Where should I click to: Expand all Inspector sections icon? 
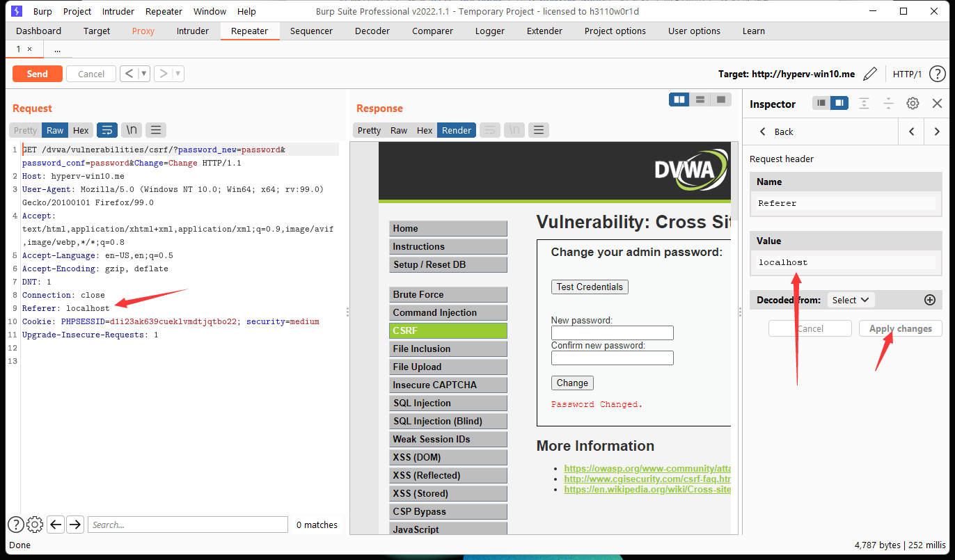pos(864,104)
